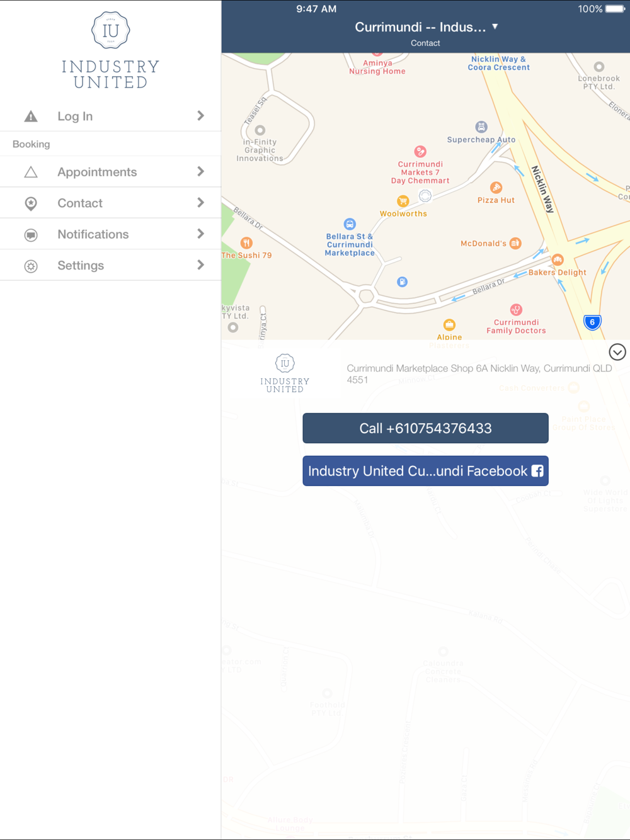Click the Log In warning triangle icon
This screenshot has width=630, height=840.
click(x=31, y=116)
